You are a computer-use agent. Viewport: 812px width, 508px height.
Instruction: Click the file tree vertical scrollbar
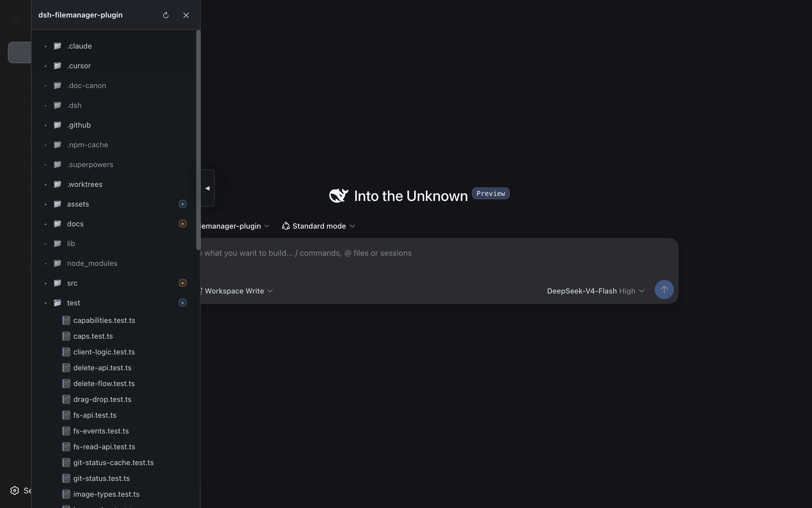pyautogui.click(x=198, y=140)
